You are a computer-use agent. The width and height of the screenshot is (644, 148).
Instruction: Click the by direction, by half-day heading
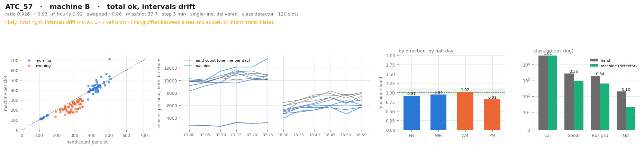(426, 51)
